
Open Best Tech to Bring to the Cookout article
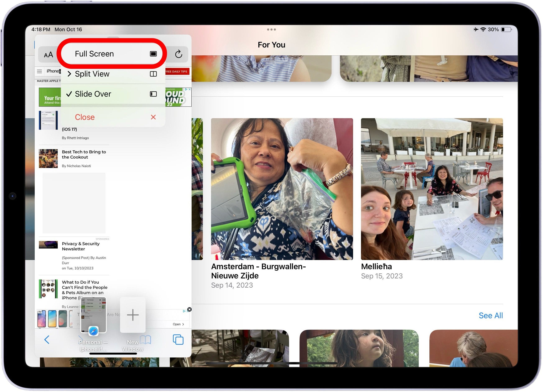click(84, 155)
